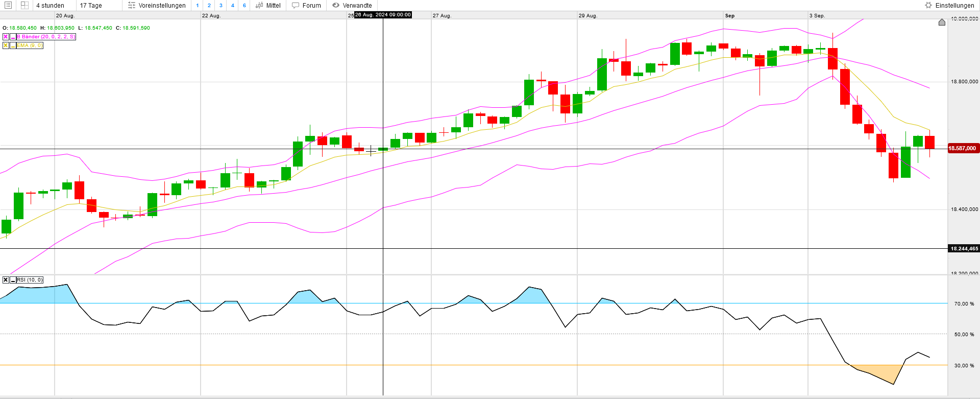Open the '4 stunden' timeframe dropdown
980x399 pixels.
(50, 6)
